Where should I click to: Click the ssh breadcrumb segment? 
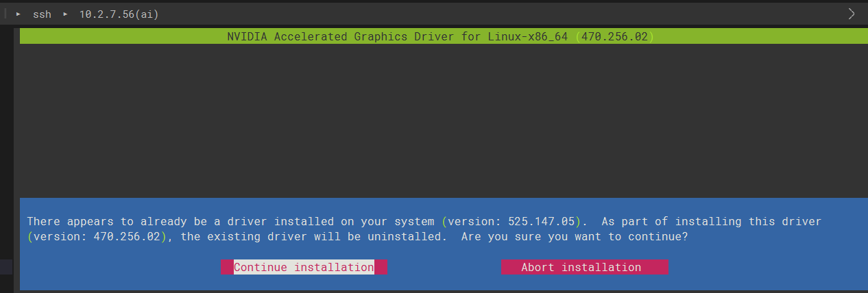[x=42, y=14]
